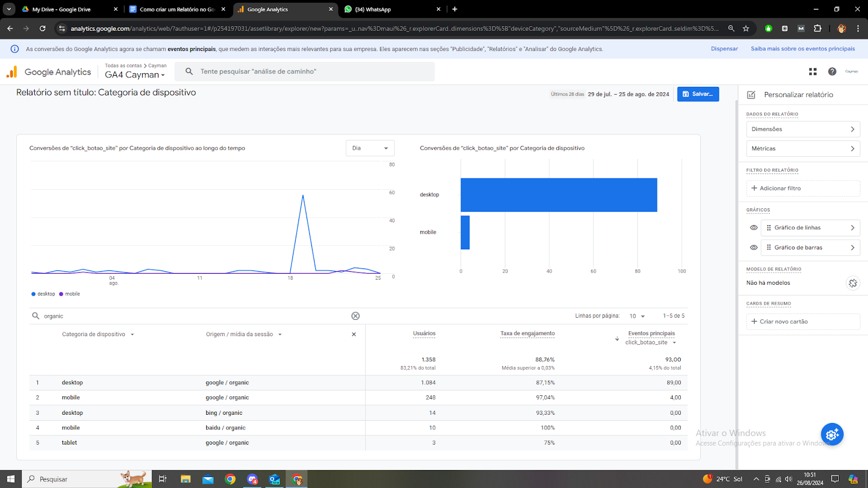The image size is (868, 488).
Task: Open the GA4 Cayman property selector
Action: [x=135, y=75]
